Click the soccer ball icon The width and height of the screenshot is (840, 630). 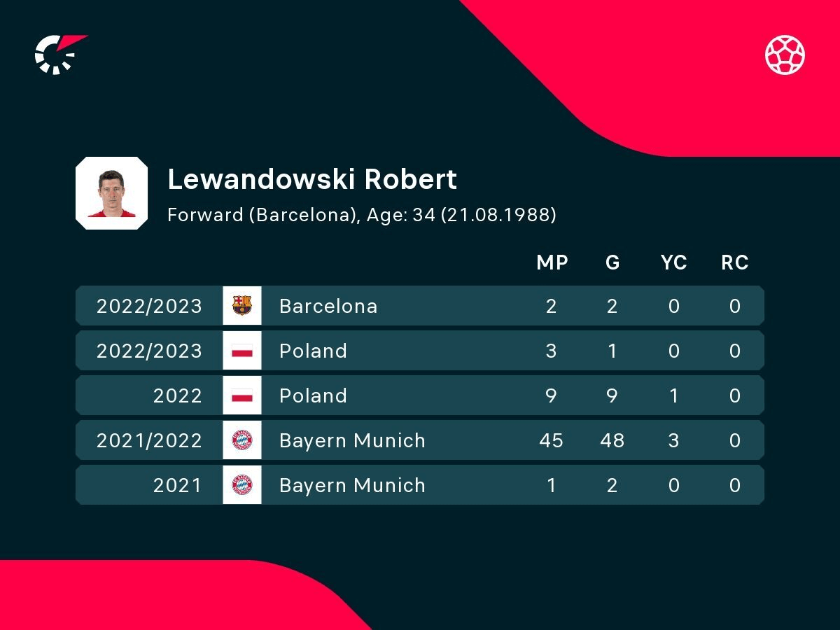(x=785, y=55)
